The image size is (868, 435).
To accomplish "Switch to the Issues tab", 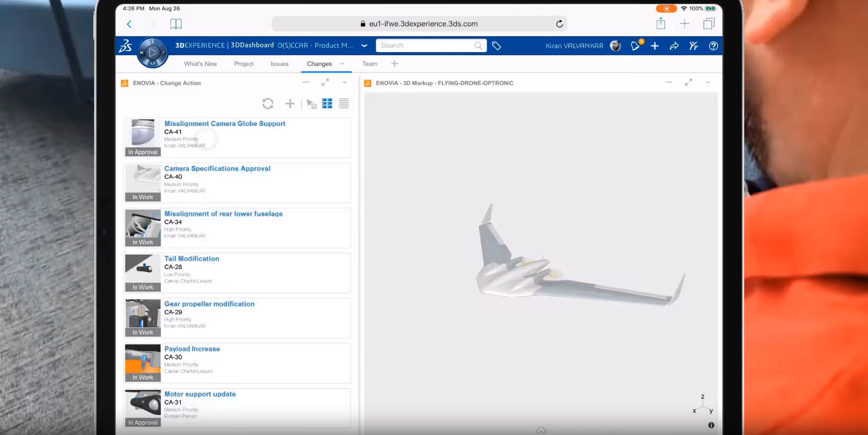I will tap(279, 64).
